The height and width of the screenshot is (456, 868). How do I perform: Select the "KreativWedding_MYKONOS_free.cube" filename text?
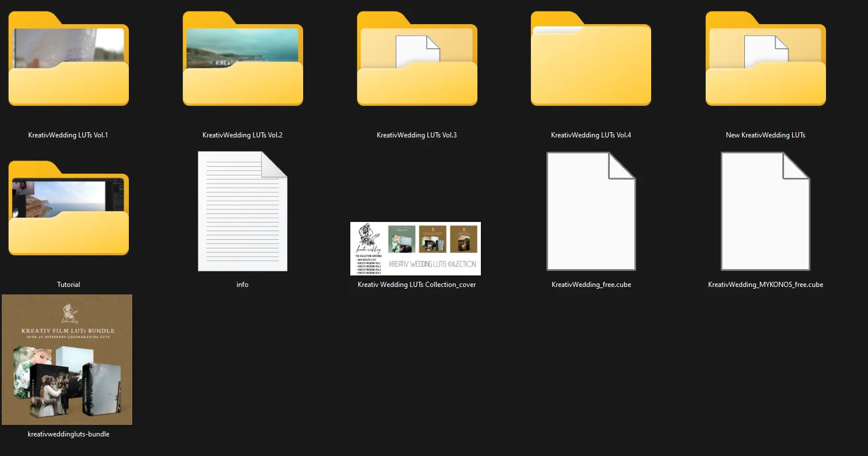coord(765,285)
